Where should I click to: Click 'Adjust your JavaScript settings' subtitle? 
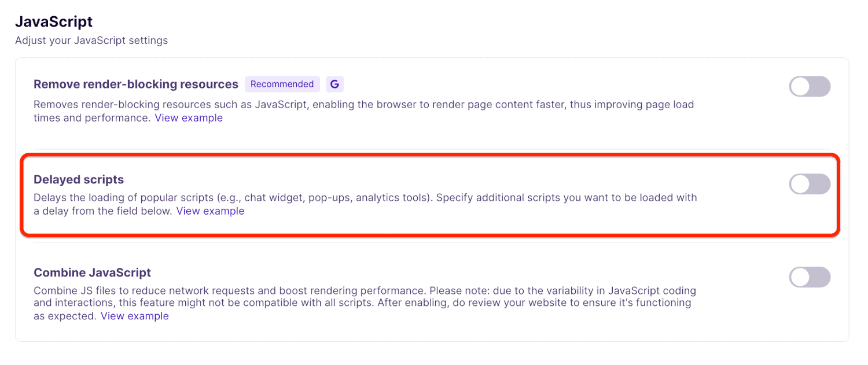pyautogui.click(x=91, y=40)
